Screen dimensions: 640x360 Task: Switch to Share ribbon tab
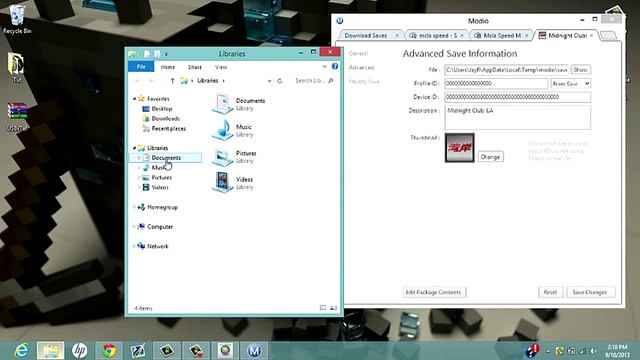tap(195, 67)
